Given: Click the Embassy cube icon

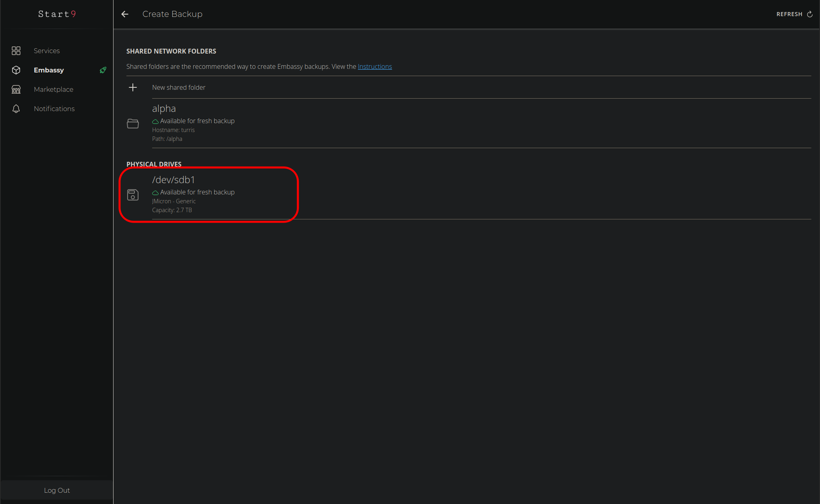Looking at the screenshot, I should [16, 70].
